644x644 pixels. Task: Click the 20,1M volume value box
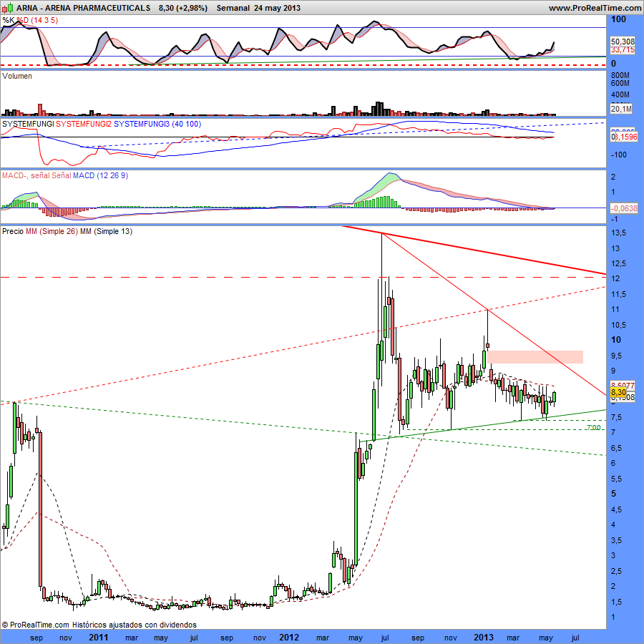(621, 109)
